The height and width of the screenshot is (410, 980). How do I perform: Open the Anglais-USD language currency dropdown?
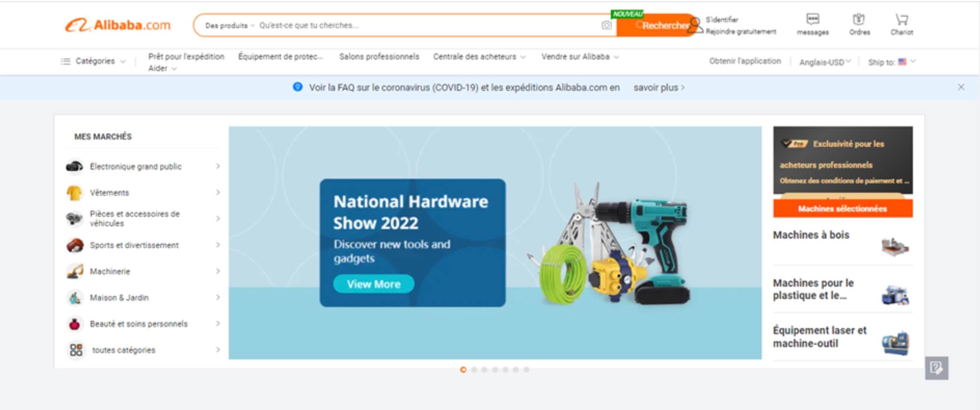coord(825,62)
